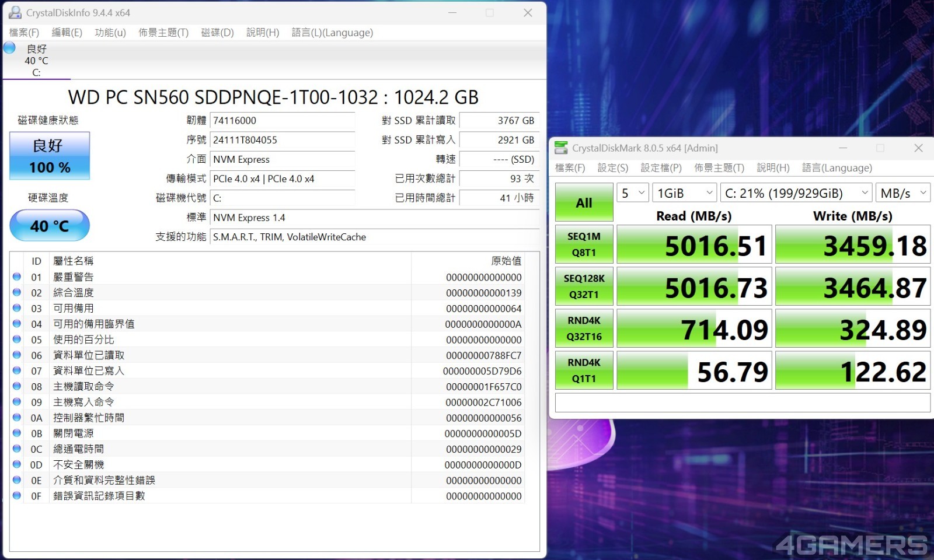Viewport: 934px width, 560px height.
Task: Click status dot of attribute 03 可用備用
Action: [x=17, y=308]
